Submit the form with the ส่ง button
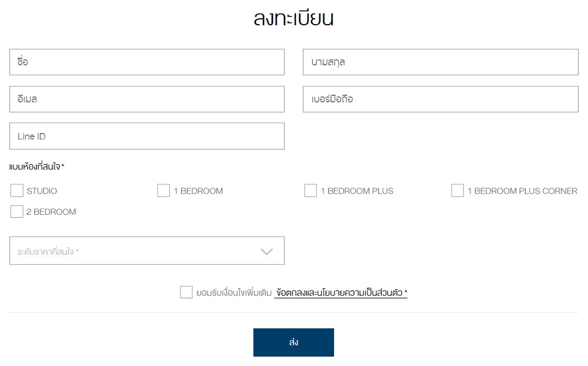 point(293,342)
